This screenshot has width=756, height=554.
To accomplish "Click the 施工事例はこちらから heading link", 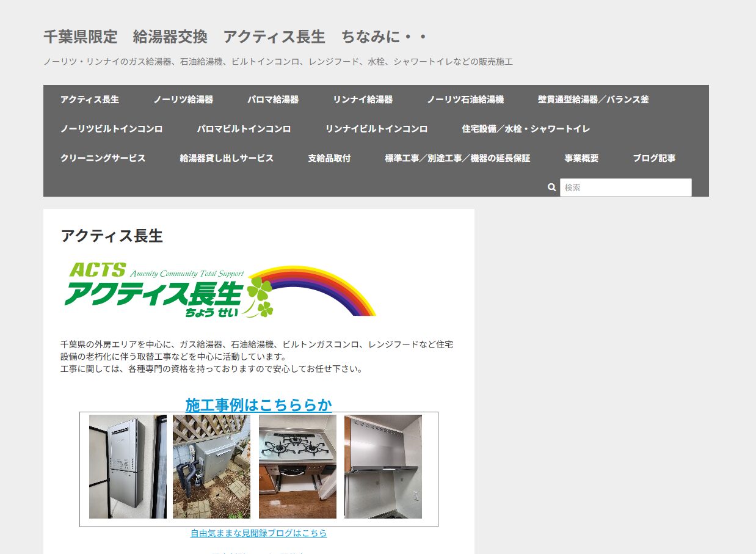I will click(x=258, y=404).
